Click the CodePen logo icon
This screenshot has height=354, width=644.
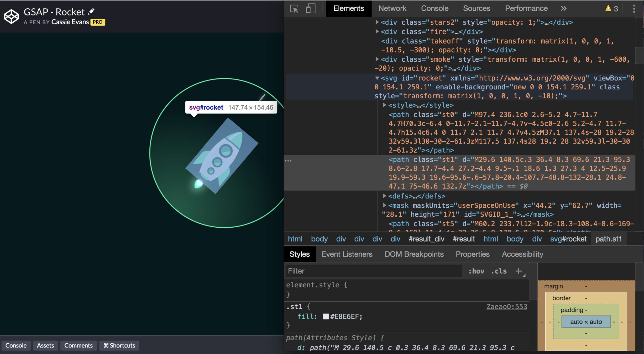[x=11, y=16]
